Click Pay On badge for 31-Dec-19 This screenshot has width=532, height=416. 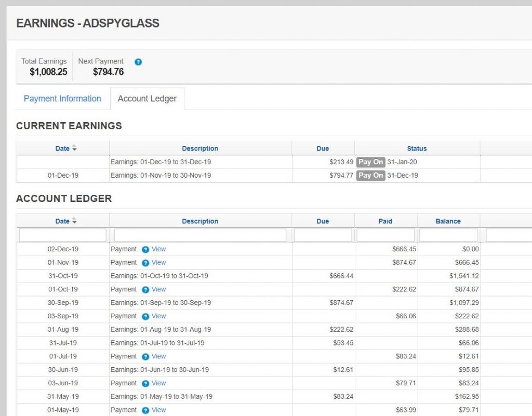tap(370, 176)
